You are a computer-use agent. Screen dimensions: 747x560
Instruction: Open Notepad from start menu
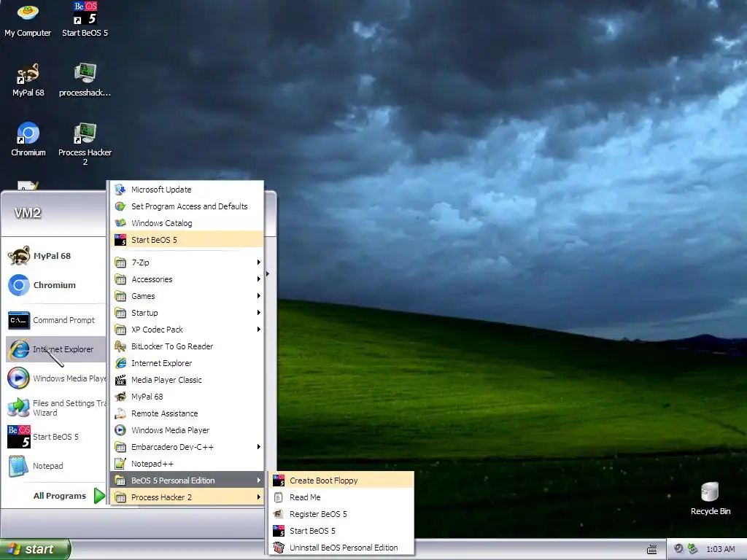pyautogui.click(x=55, y=466)
